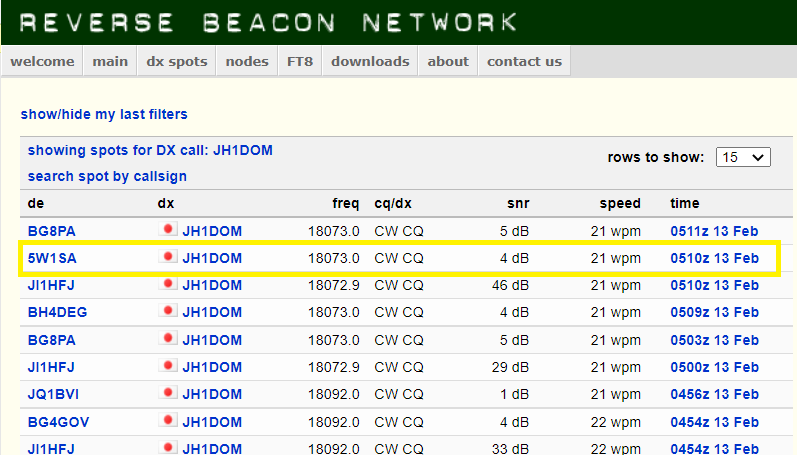This screenshot has width=797, height=455.
Task: Click JH1DOM dx call in BH4DEG row
Action: (212, 312)
